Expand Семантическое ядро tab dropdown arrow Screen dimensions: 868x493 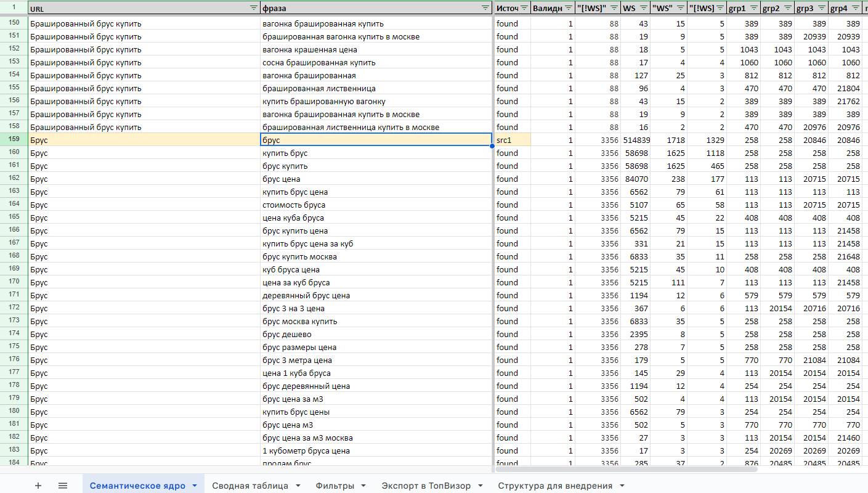coord(195,486)
